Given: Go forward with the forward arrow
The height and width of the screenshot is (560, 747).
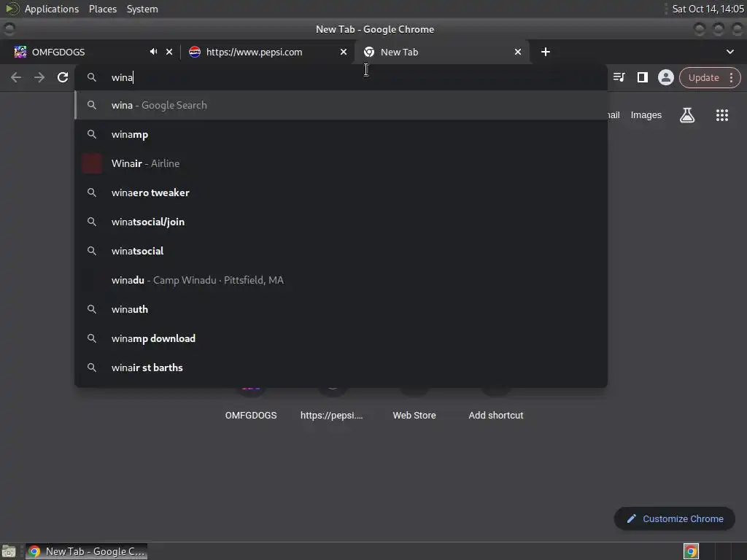Looking at the screenshot, I should click(x=39, y=77).
